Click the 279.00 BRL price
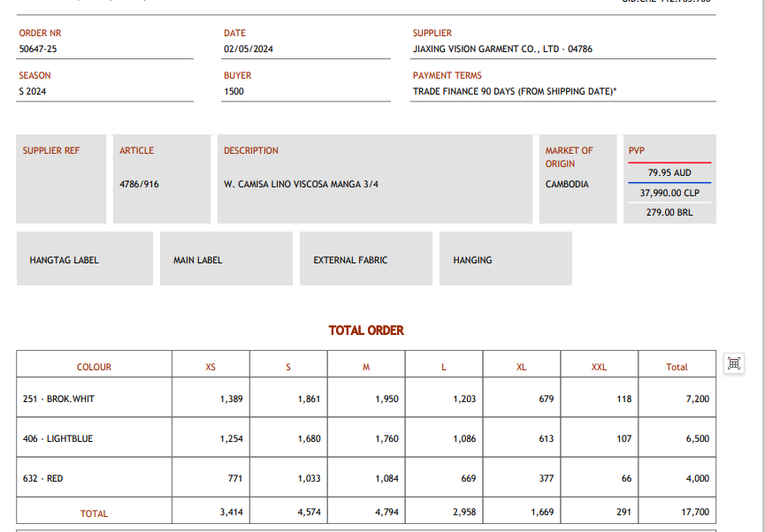 pyautogui.click(x=669, y=213)
